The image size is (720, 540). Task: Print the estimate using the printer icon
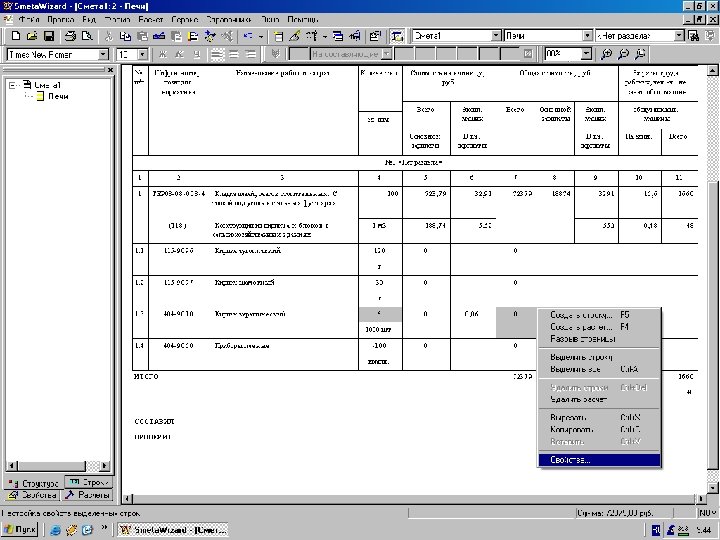[70, 36]
